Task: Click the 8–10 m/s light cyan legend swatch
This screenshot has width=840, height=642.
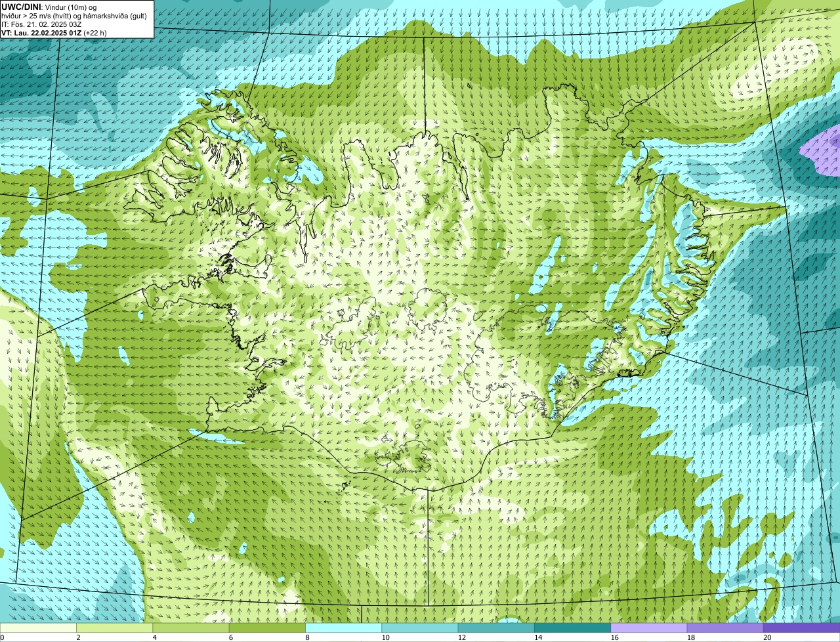Action: 344,628
